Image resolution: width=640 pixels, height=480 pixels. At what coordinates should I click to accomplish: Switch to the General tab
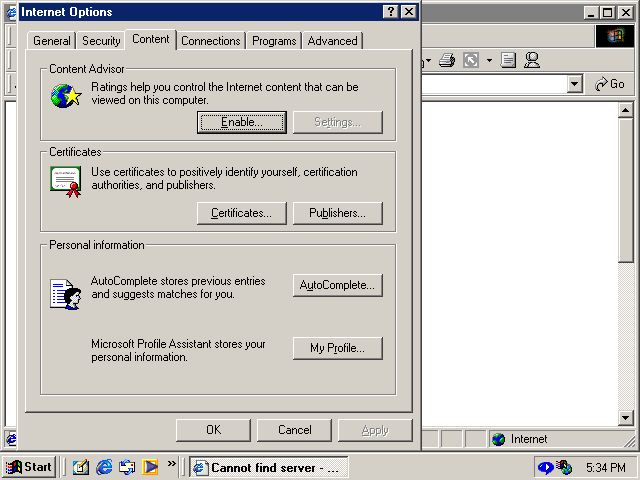[52, 41]
